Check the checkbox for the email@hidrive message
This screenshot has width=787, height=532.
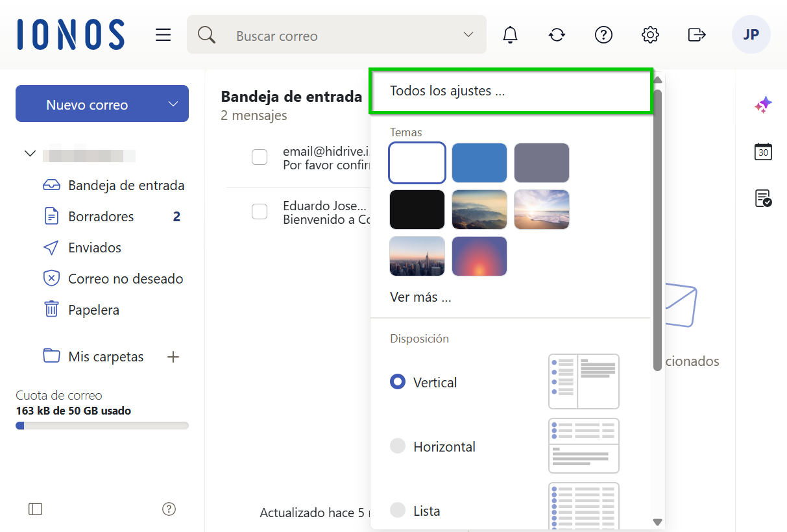click(260, 157)
